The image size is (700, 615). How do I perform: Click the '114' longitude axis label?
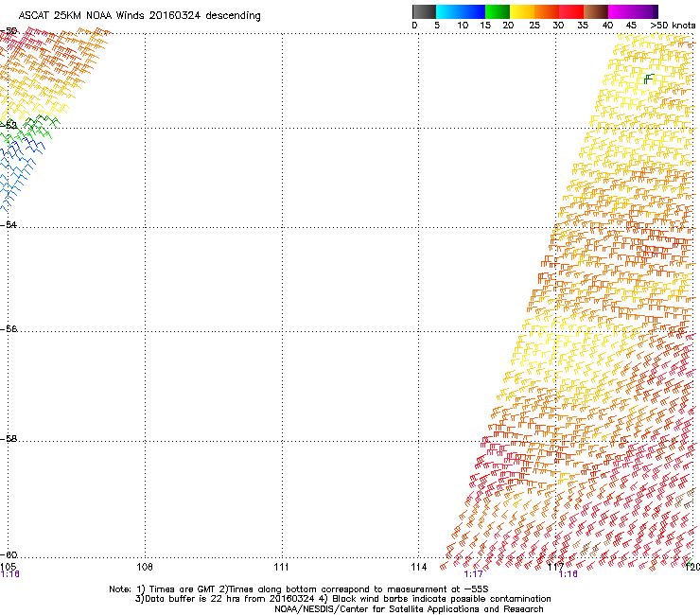tap(418, 567)
